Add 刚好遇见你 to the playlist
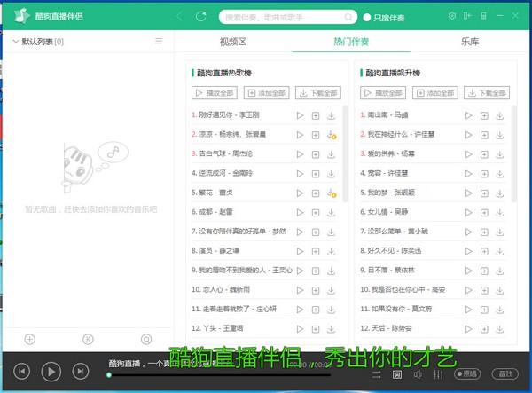The width and height of the screenshot is (532, 393). coord(316,115)
